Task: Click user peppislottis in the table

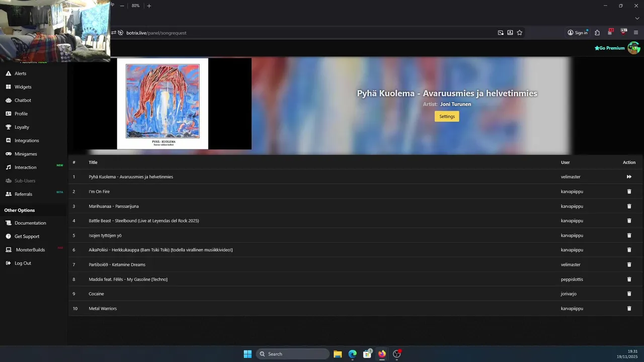Action: click(572, 279)
